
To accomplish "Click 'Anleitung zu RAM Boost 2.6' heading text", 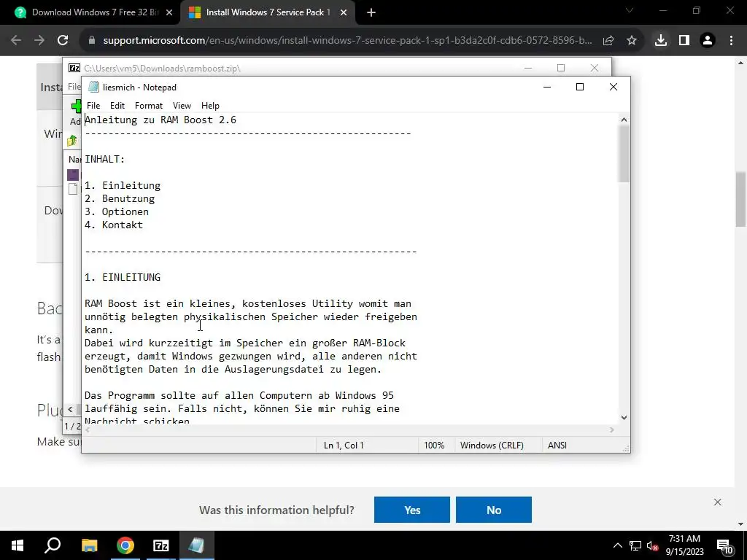I will (x=160, y=120).
